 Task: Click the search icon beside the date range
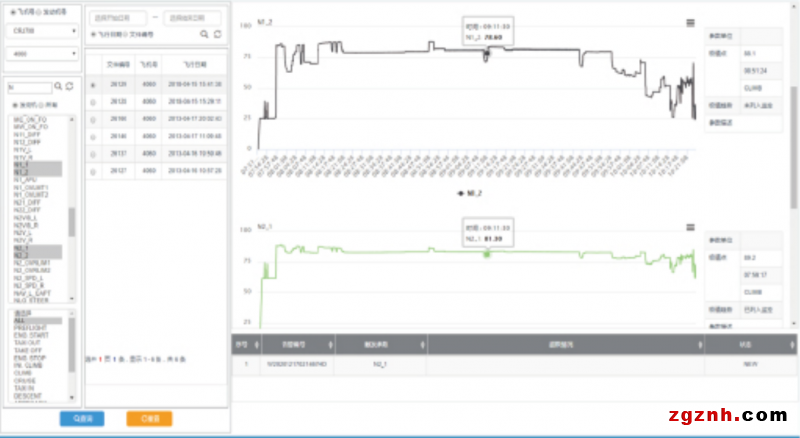[x=204, y=34]
